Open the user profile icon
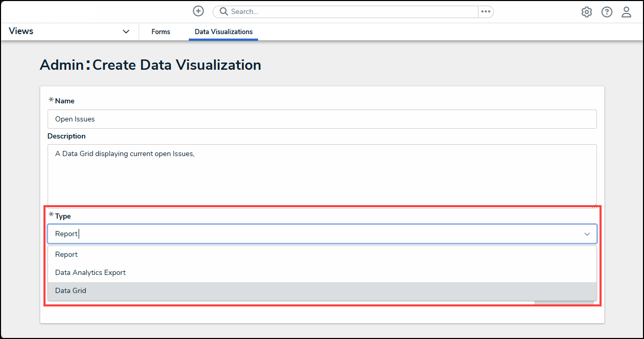Image resolution: width=644 pixels, height=339 pixels. [626, 12]
